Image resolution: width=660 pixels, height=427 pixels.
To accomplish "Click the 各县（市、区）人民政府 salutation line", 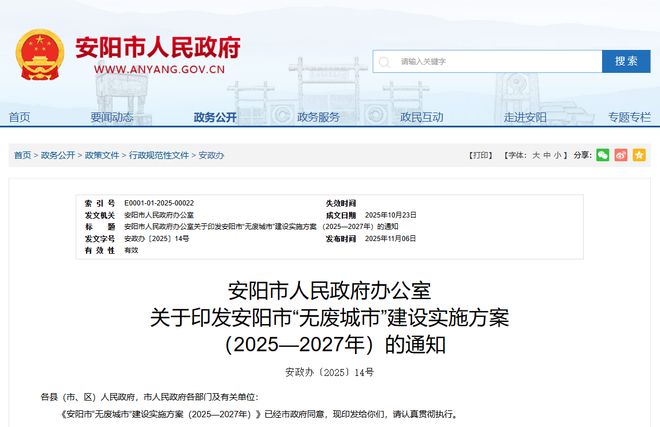I will click(x=149, y=397).
